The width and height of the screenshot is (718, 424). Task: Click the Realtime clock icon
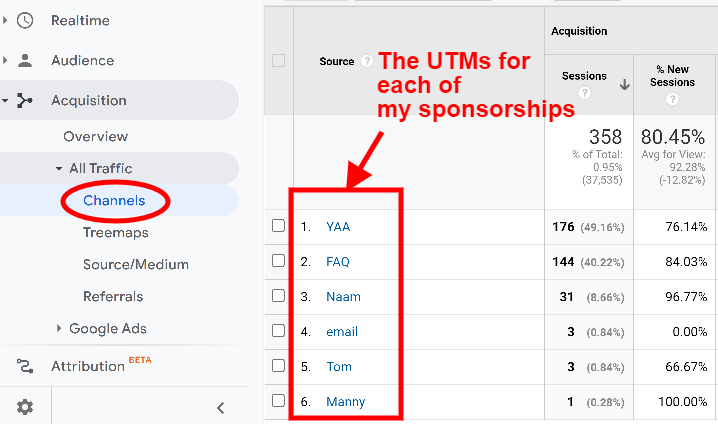25,21
